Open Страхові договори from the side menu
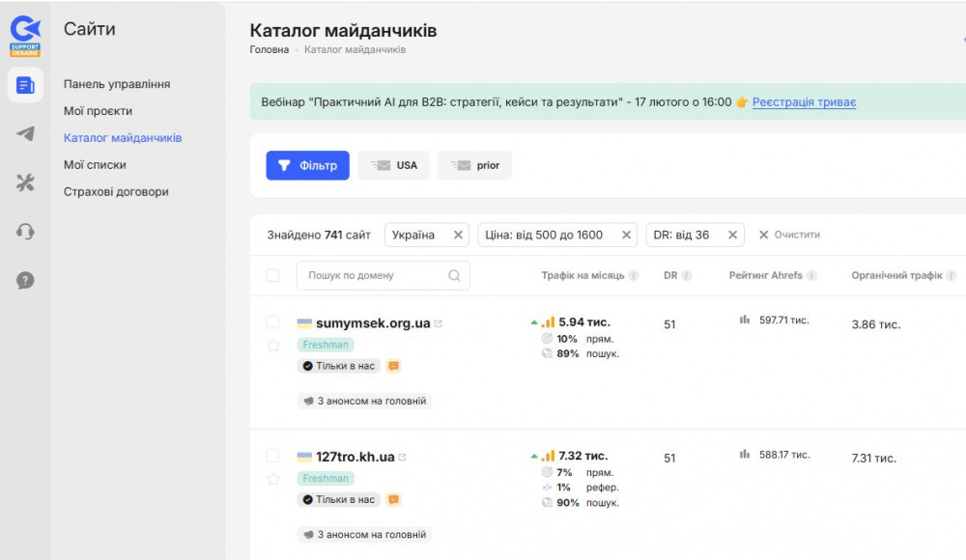Viewport: 966px width, 560px height. (x=114, y=191)
